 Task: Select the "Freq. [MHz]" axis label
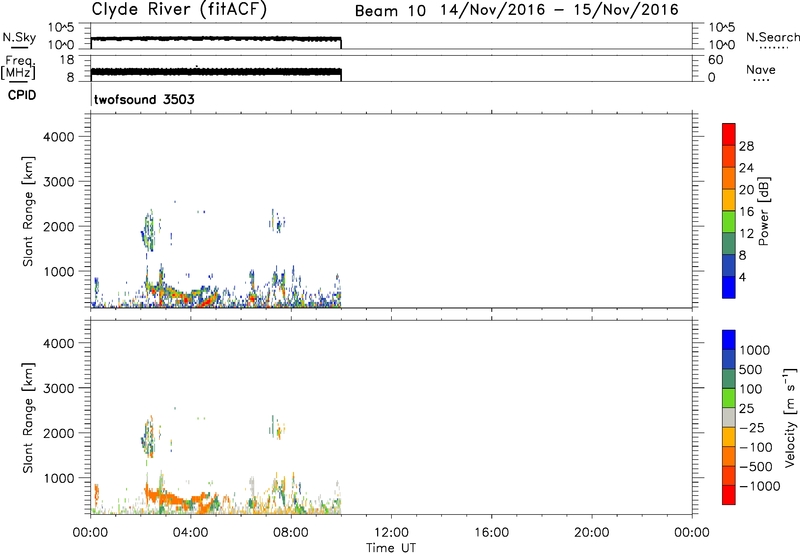(x=18, y=68)
